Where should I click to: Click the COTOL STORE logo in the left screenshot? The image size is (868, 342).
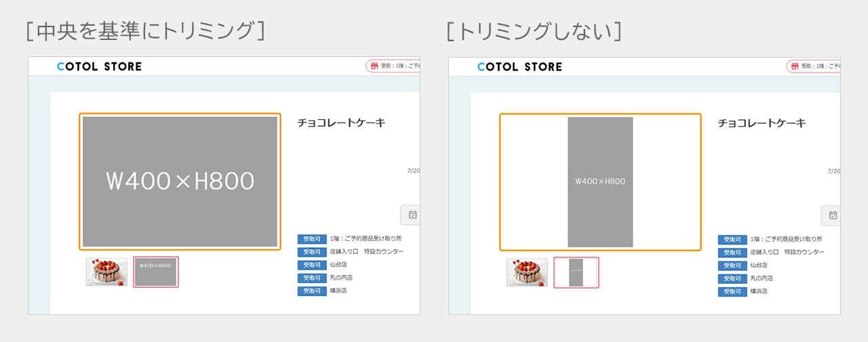(100, 66)
